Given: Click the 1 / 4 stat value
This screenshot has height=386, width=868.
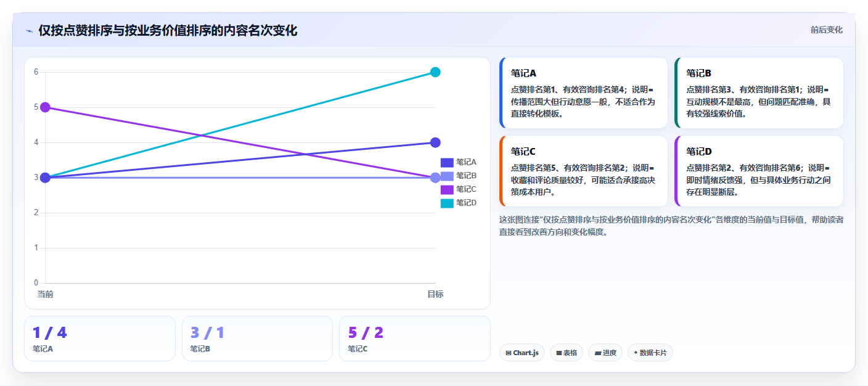Looking at the screenshot, I should pyautogui.click(x=50, y=333).
